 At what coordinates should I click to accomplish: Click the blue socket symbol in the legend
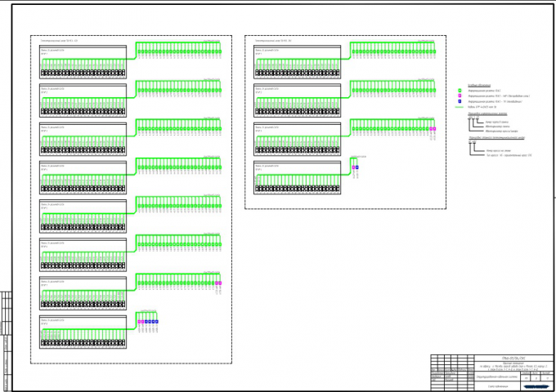point(460,101)
